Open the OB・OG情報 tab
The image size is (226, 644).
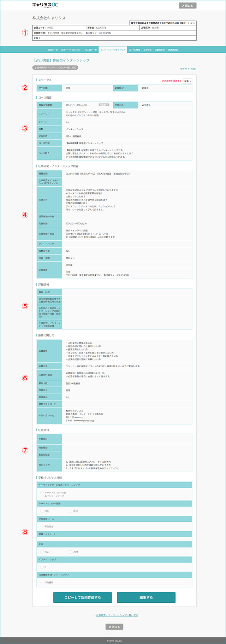point(134,50)
